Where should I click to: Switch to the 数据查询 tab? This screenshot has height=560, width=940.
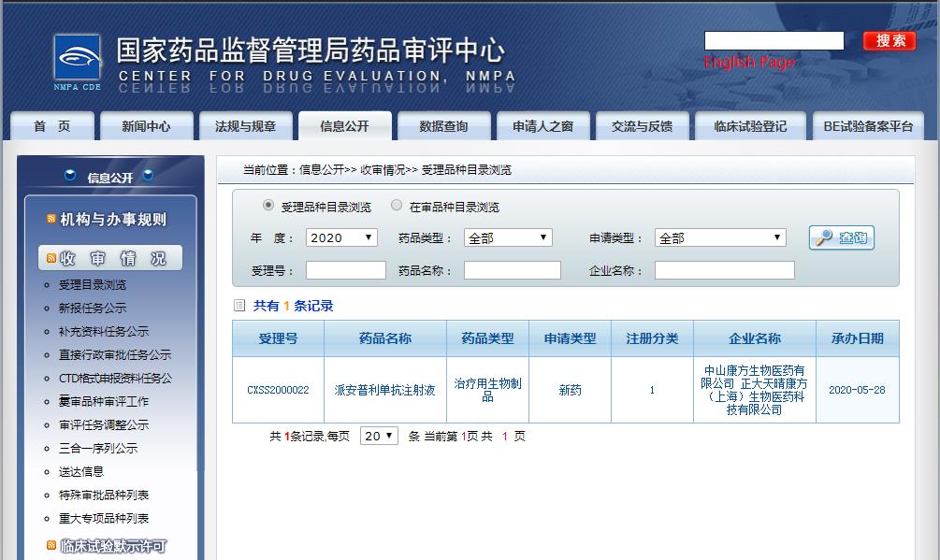[x=443, y=126]
